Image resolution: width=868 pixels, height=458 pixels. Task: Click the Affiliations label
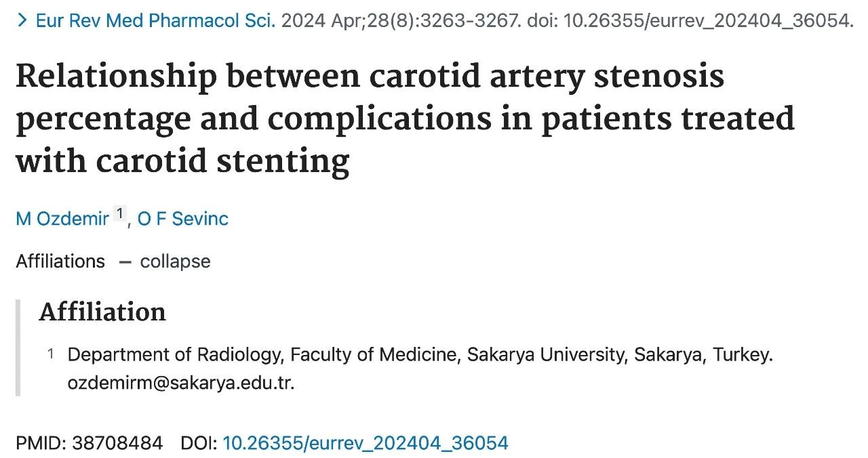pos(60,262)
